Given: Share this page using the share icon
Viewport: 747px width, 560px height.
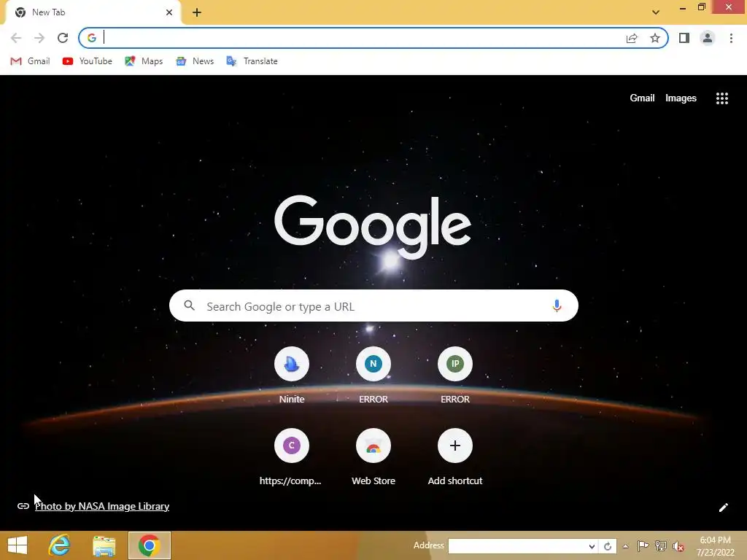Looking at the screenshot, I should [x=632, y=38].
